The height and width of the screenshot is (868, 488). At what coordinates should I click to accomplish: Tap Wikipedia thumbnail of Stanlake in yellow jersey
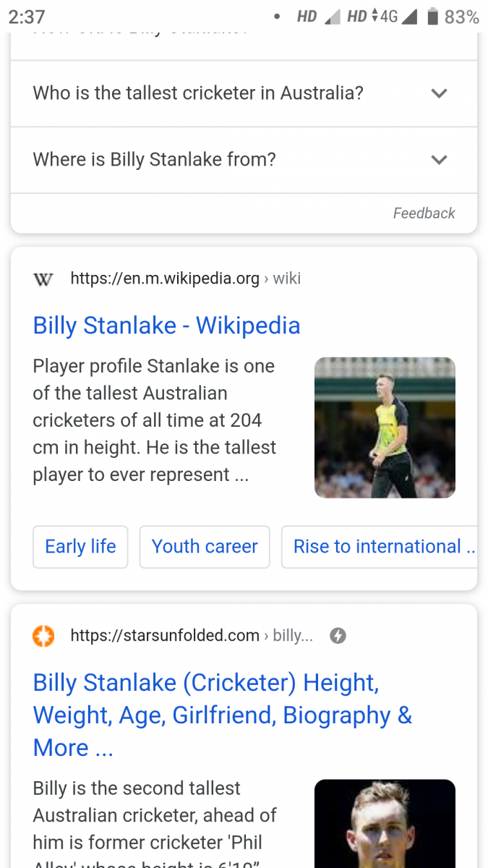coord(385,427)
